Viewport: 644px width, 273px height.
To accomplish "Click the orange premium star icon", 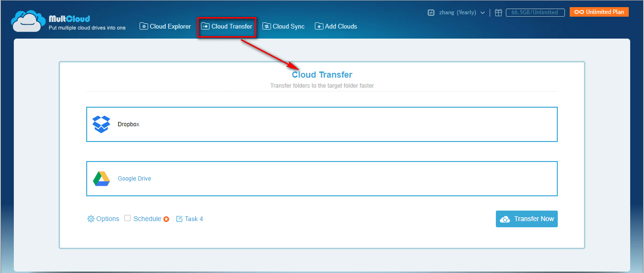I will 166,219.
